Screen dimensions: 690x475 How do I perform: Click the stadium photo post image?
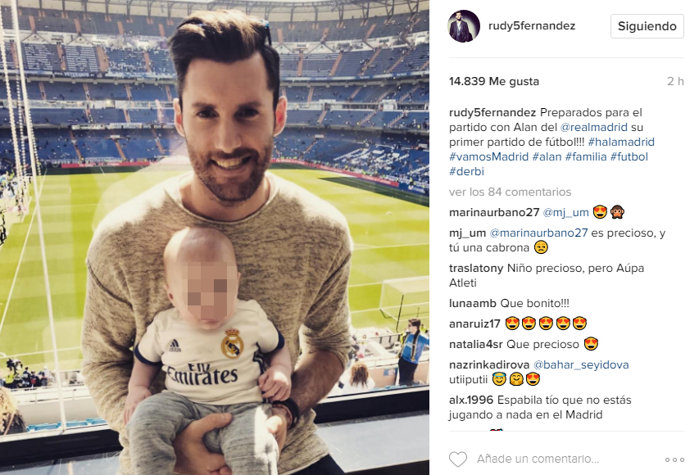(215, 237)
